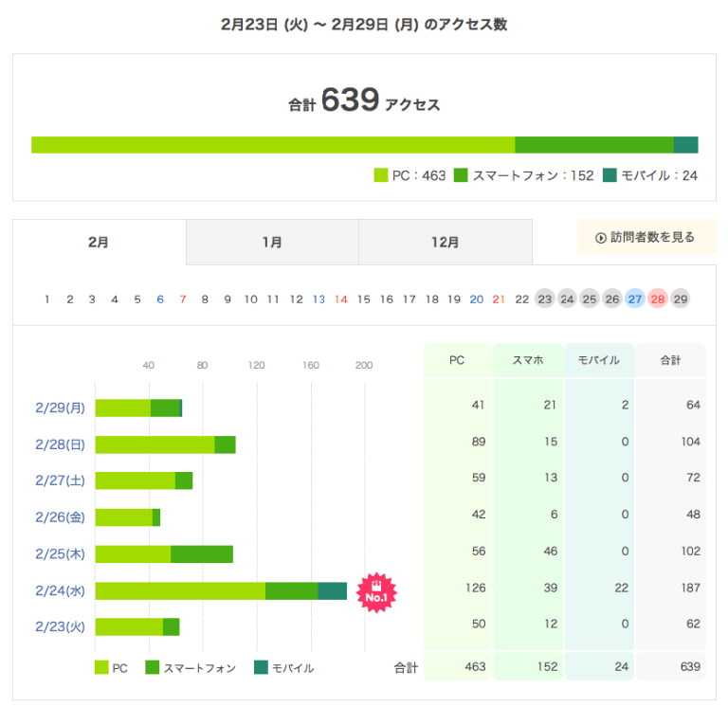Click the 104 total for 2/28
Image resolution: width=728 pixels, height=725 pixels.
click(x=690, y=442)
